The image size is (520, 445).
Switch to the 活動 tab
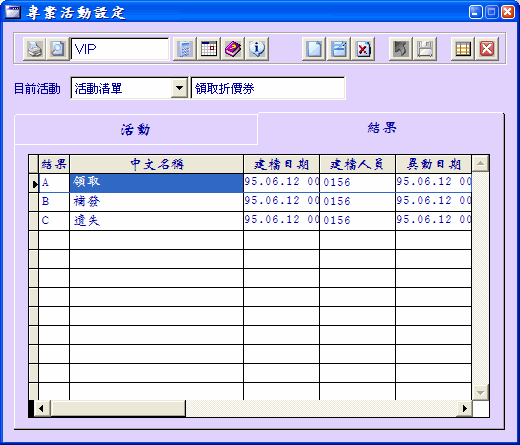click(136, 129)
